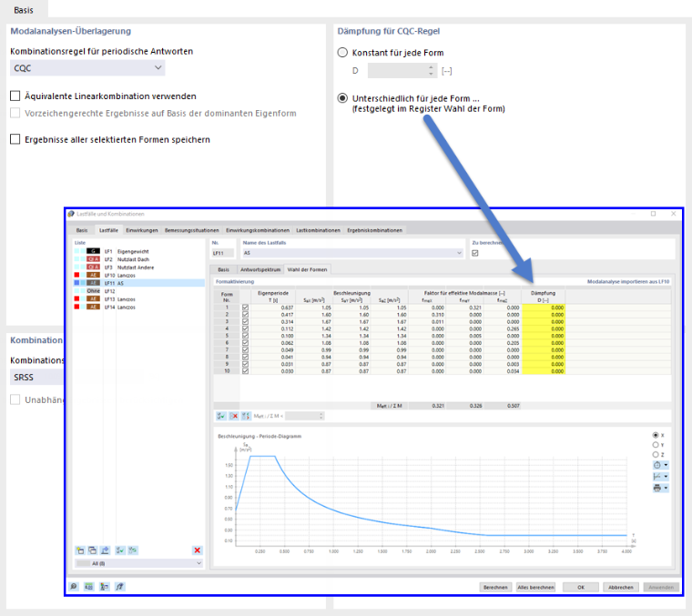Open the CQC combination rule dropdown
Image resolution: width=692 pixels, height=616 pixels.
pyautogui.click(x=87, y=68)
